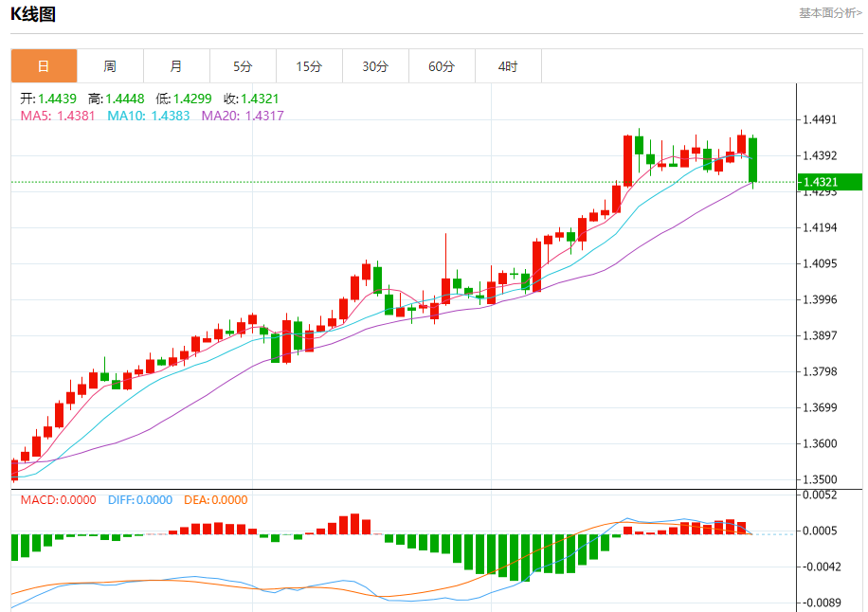
Task: Switch to the 周 weekly tab
Action: (110, 66)
